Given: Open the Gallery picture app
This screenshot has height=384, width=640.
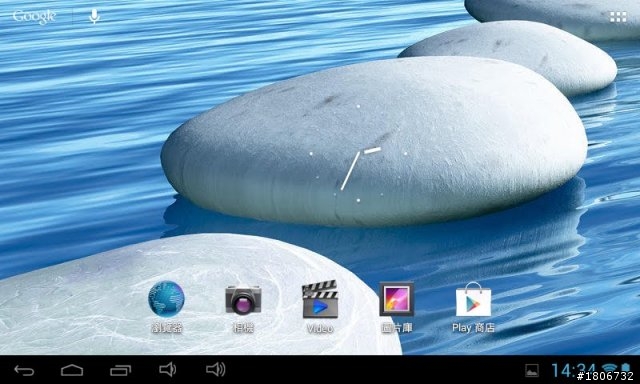Looking at the screenshot, I should (396, 299).
